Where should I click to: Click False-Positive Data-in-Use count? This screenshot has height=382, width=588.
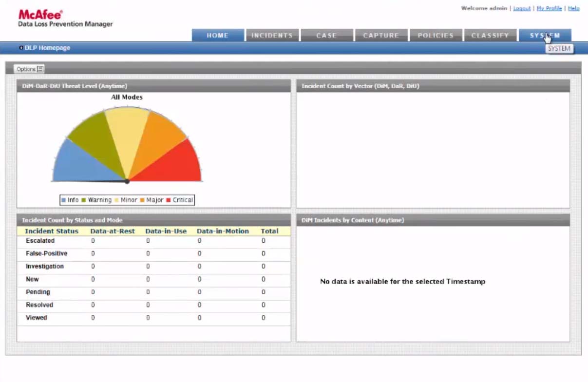coord(148,253)
